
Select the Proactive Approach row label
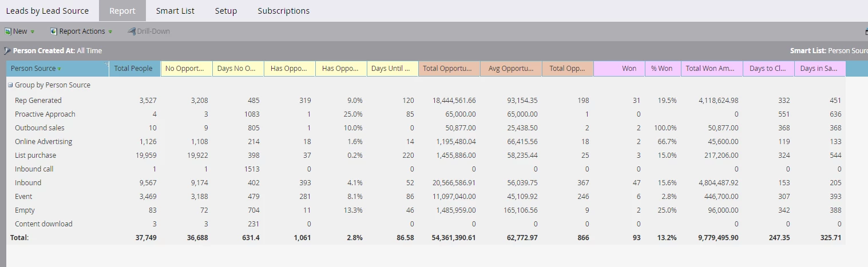[45, 114]
